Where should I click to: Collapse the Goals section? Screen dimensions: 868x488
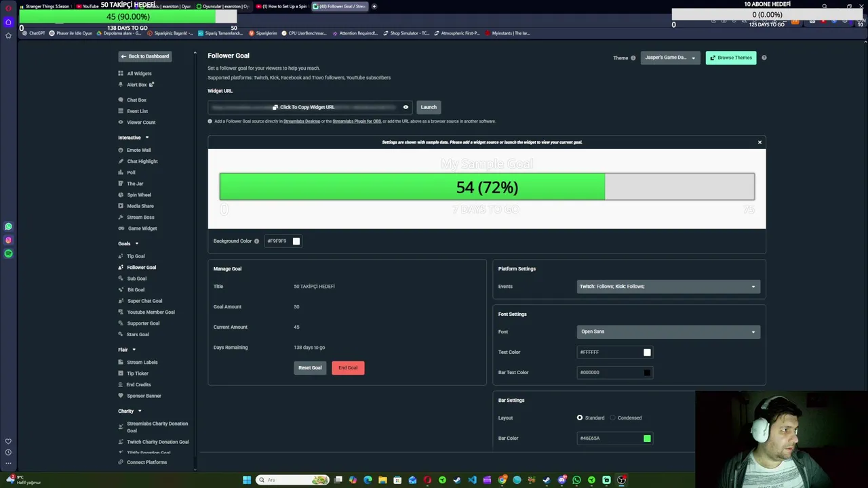(x=136, y=243)
